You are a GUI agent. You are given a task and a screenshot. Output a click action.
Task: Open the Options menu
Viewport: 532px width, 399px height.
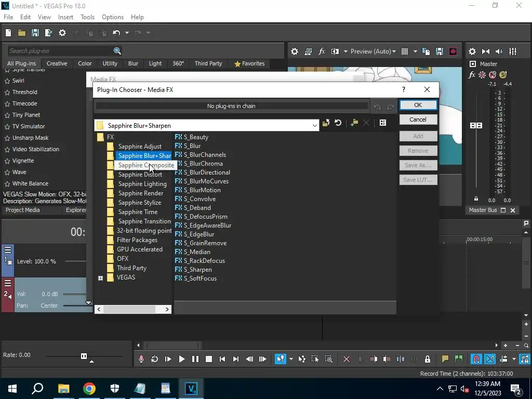tap(113, 17)
